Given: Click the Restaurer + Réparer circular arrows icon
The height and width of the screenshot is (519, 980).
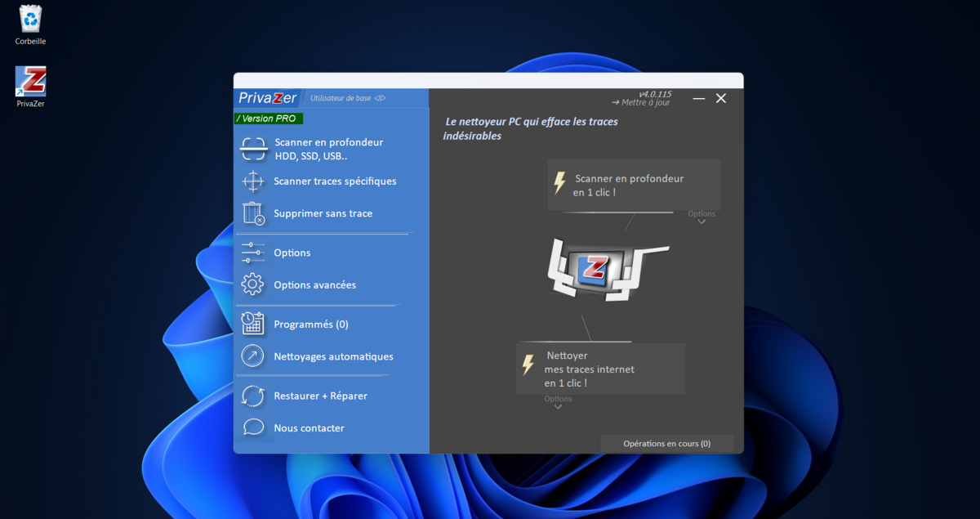Looking at the screenshot, I should pos(254,396).
